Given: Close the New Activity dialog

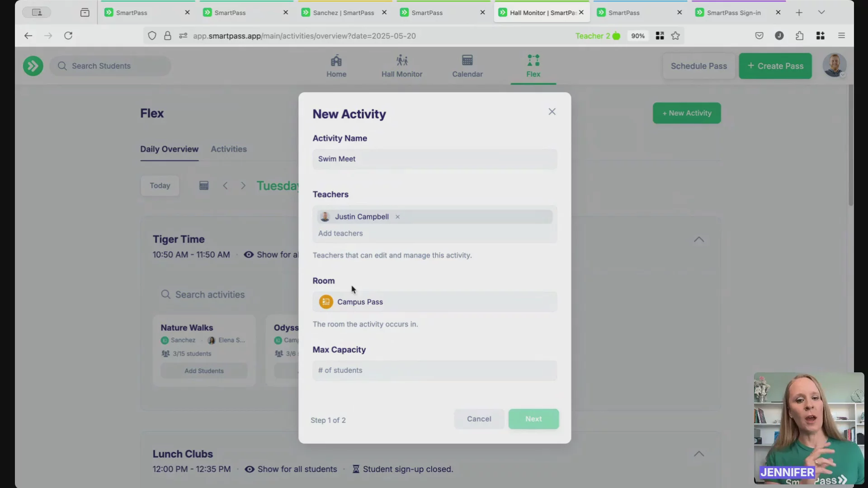Looking at the screenshot, I should [552, 112].
